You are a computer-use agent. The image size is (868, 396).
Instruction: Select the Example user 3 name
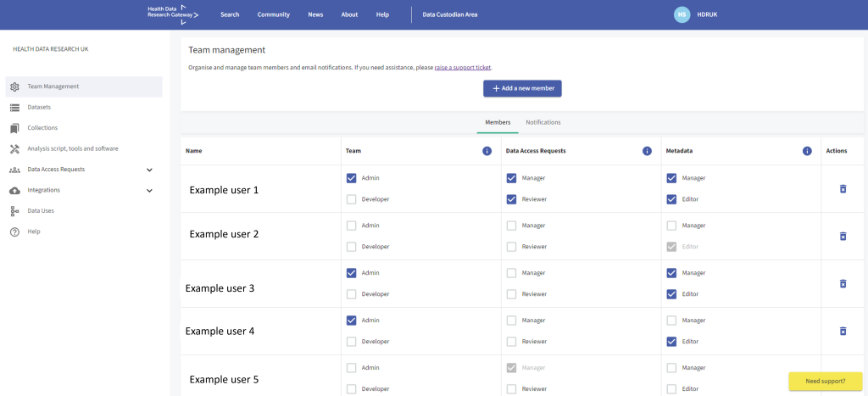(x=220, y=288)
